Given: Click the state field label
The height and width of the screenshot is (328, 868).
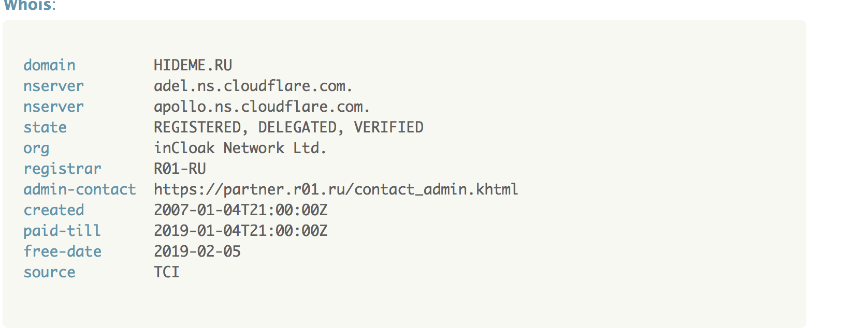Looking at the screenshot, I should click(45, 127).
